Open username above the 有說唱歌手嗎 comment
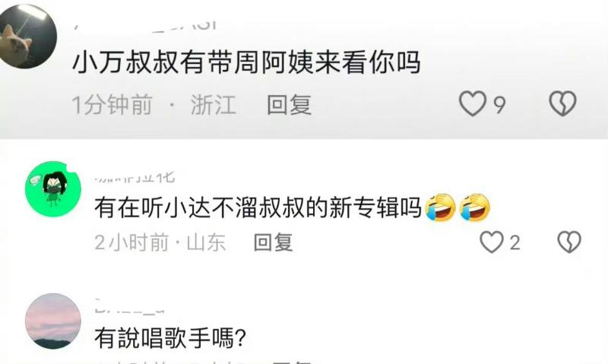Viewport: 608px width, 364px height. (x=130, y=307)
